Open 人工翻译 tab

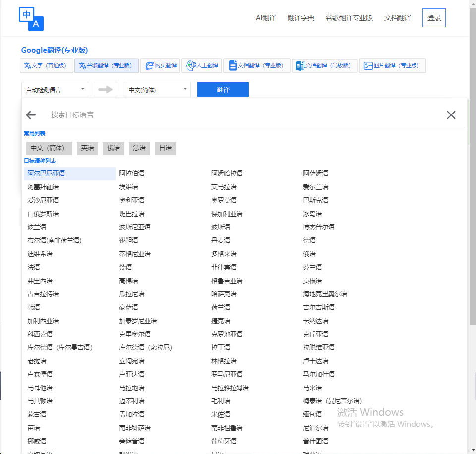tap(202, 66)
